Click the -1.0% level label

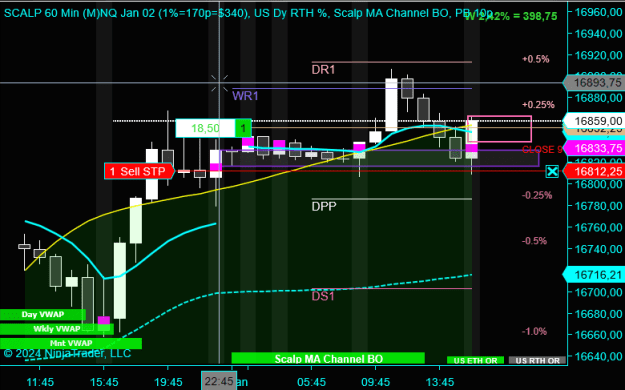pyautogui.click(x=534, y=331)
